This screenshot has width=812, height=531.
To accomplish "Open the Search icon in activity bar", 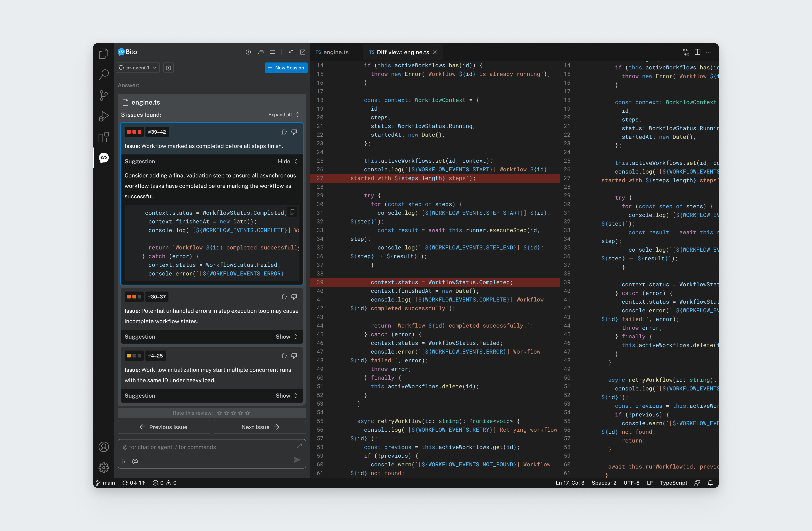I will (103, 74).
